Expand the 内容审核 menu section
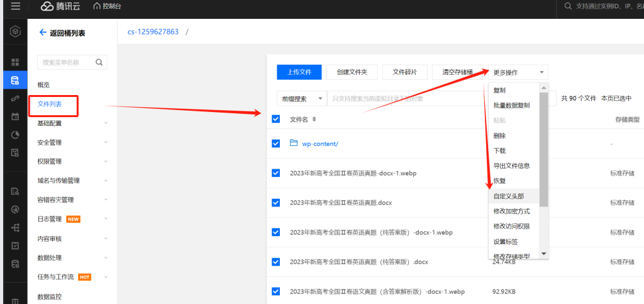Image resolution: width=644 pixels, height=304 pixels. point(106,239)
